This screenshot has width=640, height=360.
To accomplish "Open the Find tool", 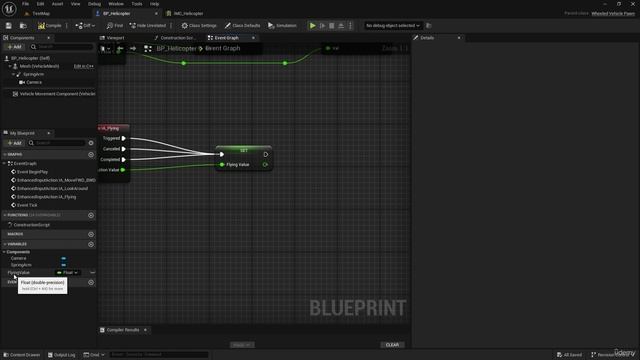I will 115,26.
